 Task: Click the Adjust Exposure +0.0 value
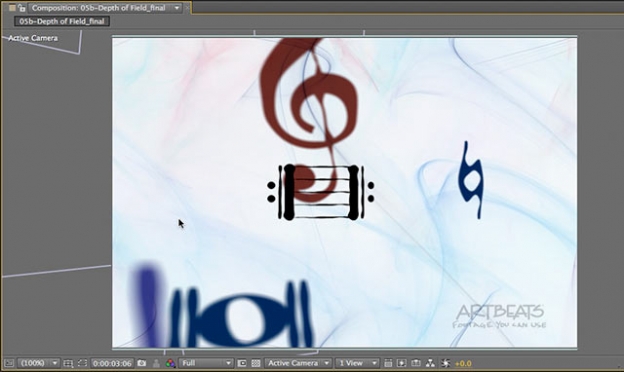[x=463, y=363]
